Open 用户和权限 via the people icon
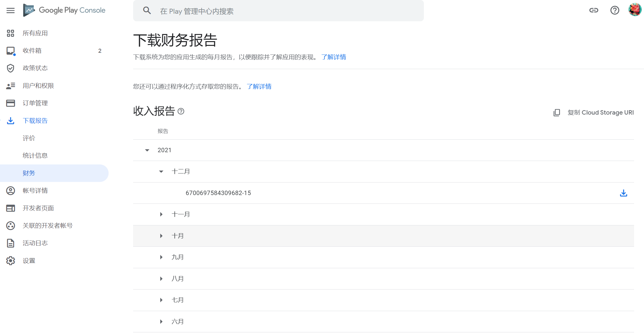 click(x=11, y=85)
